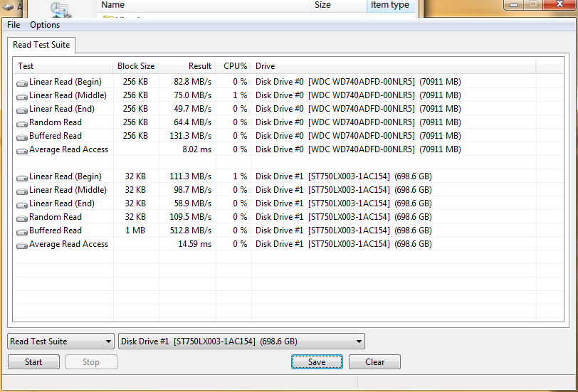Click disk icon beside Random Read 64.4 MB/s
578x392 pixels.
pyautogui.click(x=22, y=123)
